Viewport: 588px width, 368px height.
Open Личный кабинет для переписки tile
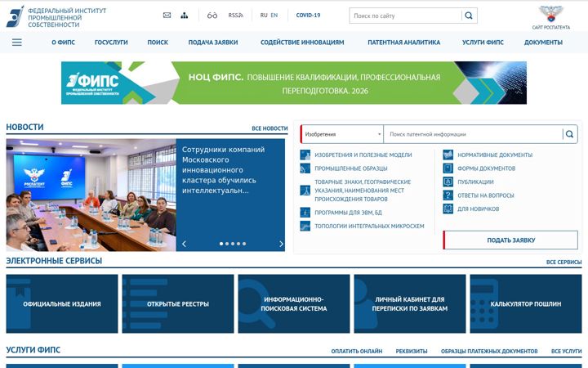click(x=410, y=303)
